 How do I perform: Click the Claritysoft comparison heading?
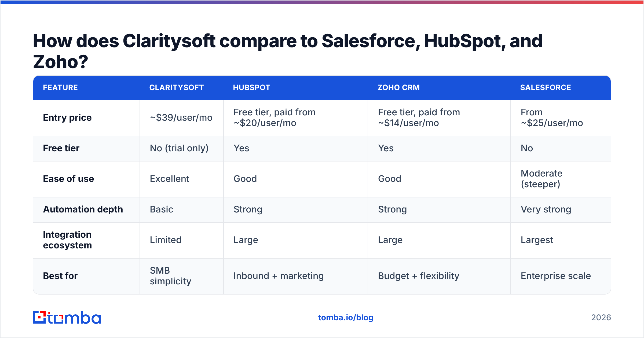pyautogui.click(x=288, y=51)
